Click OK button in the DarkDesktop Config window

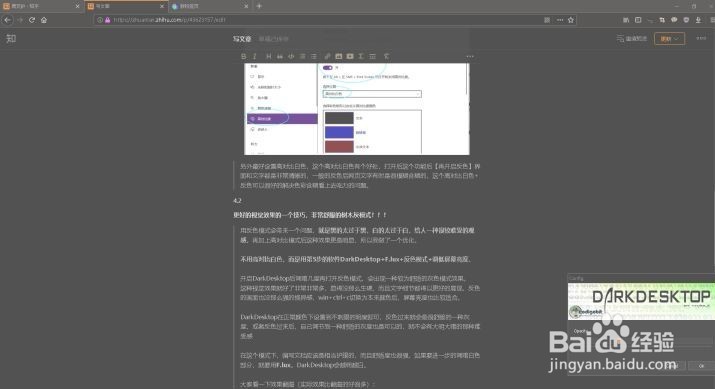pos(701,366)
